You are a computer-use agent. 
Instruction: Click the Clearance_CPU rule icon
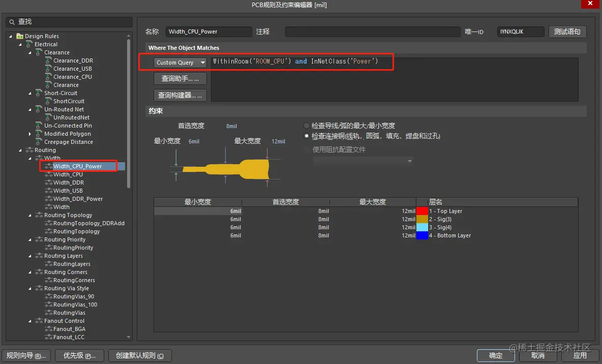[48, 77]
